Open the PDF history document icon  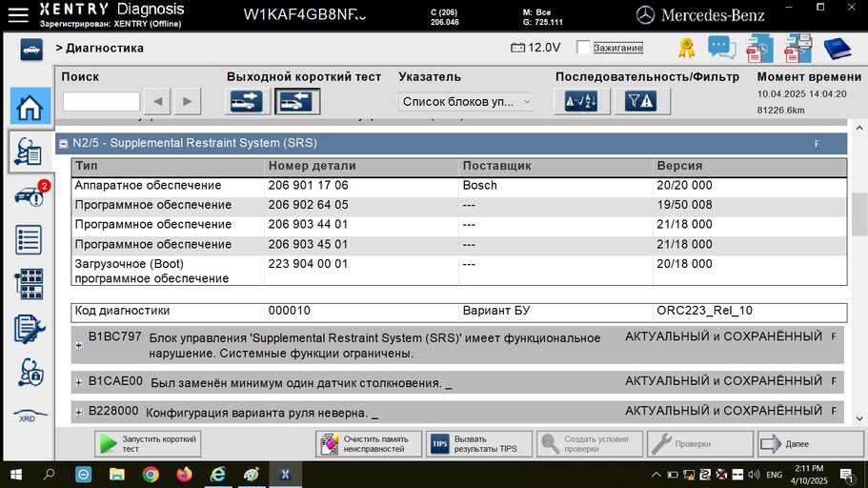tap(759, 49)
